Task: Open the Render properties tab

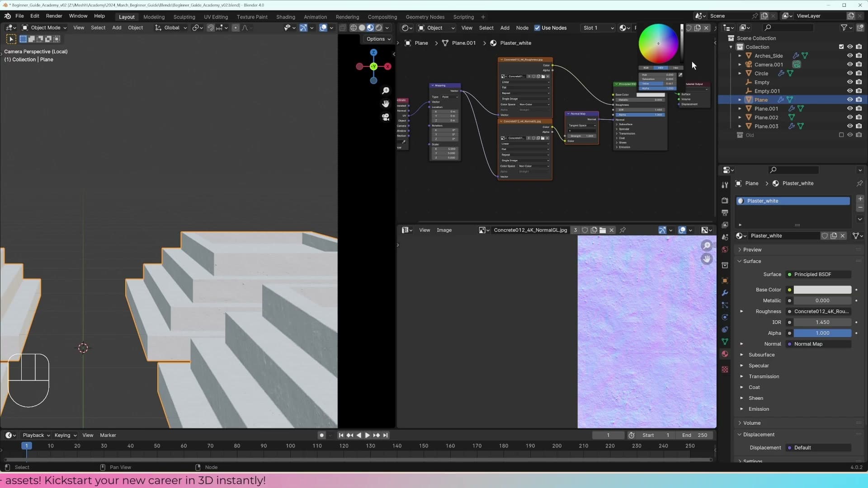Action: point(725,200)
